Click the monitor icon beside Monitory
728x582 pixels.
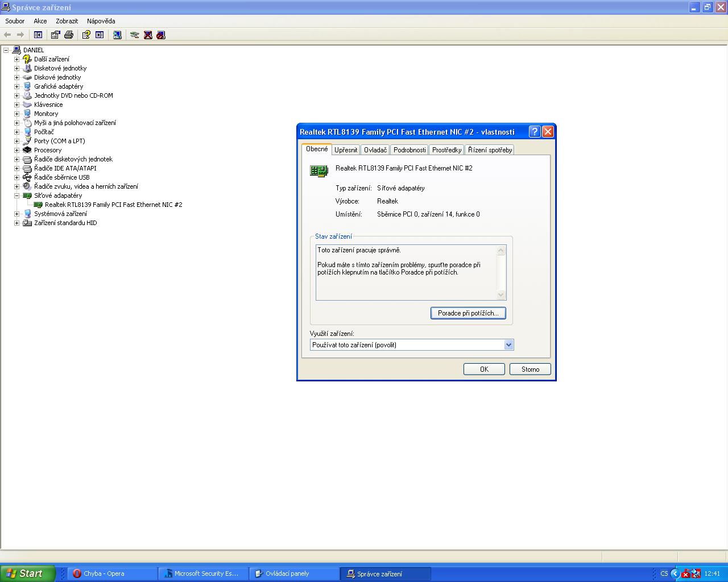coord(27,114)
